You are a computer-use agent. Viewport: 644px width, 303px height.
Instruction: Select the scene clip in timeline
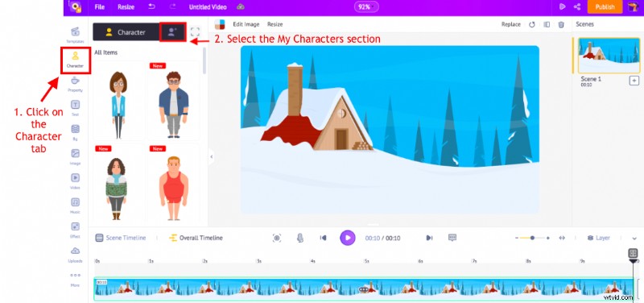pos(364,289)
